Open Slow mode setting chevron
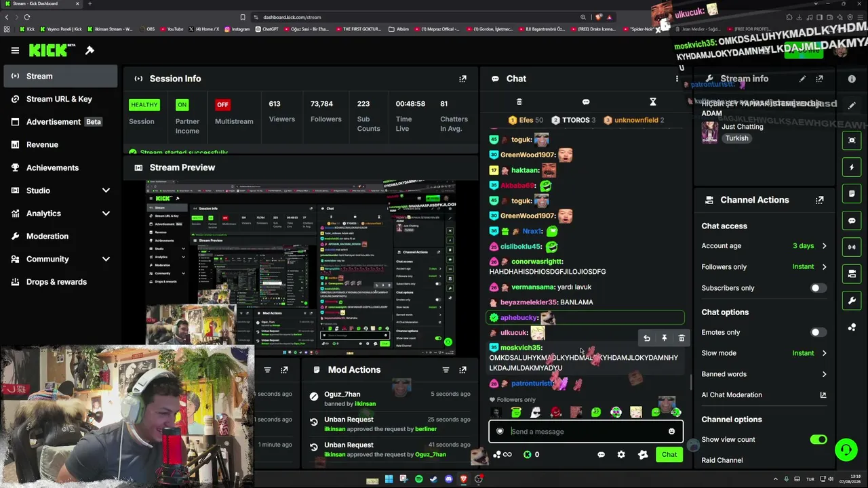 coord(824,353)
